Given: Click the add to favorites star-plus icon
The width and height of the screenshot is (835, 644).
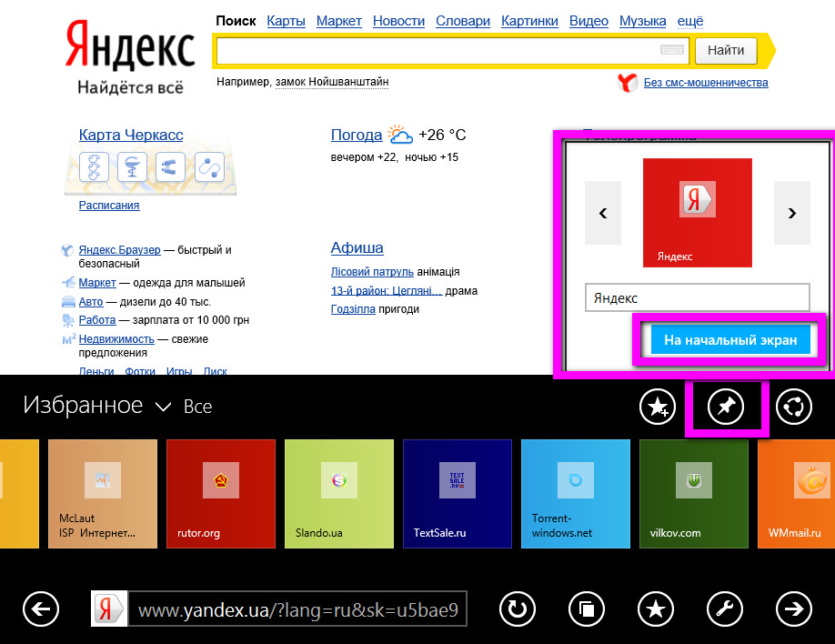Looking at the screenshot, I should pyautogui.click(x=658, y=407).
